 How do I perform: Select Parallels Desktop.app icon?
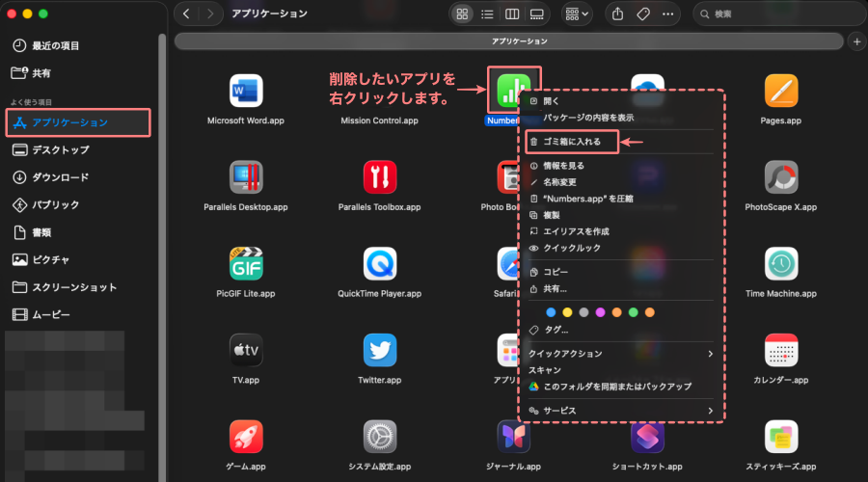pyautogui.click(x=246, y=177)
